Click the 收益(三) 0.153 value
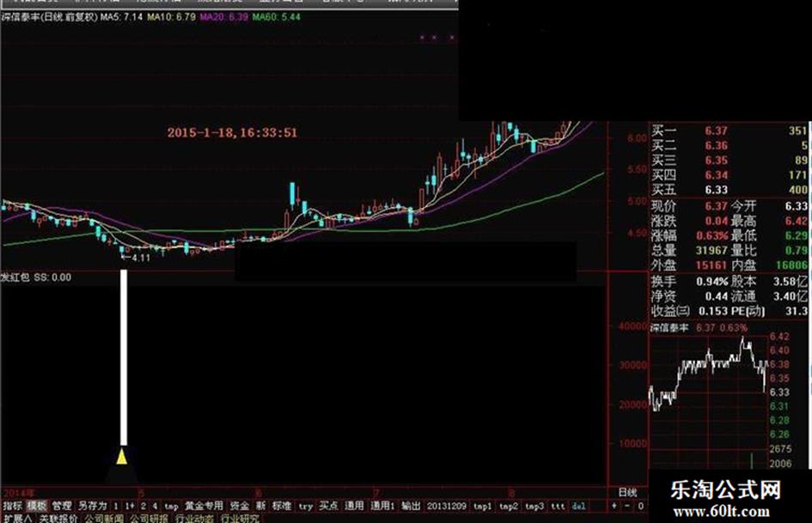Screen dimensions: 812x523 coord(713,311)
